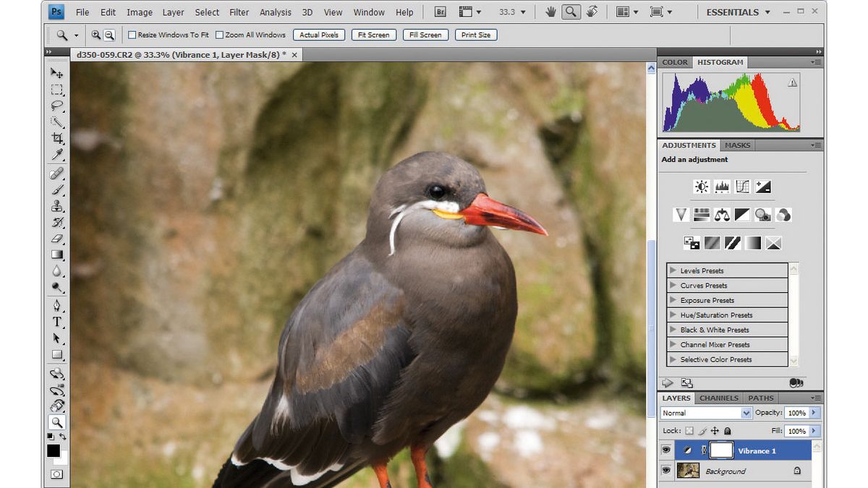Image resolution: width=868 pixels, height=488 pixels.
Task: Enable the Resize Windows To Fit checkbox
Action: click(132, 34)
